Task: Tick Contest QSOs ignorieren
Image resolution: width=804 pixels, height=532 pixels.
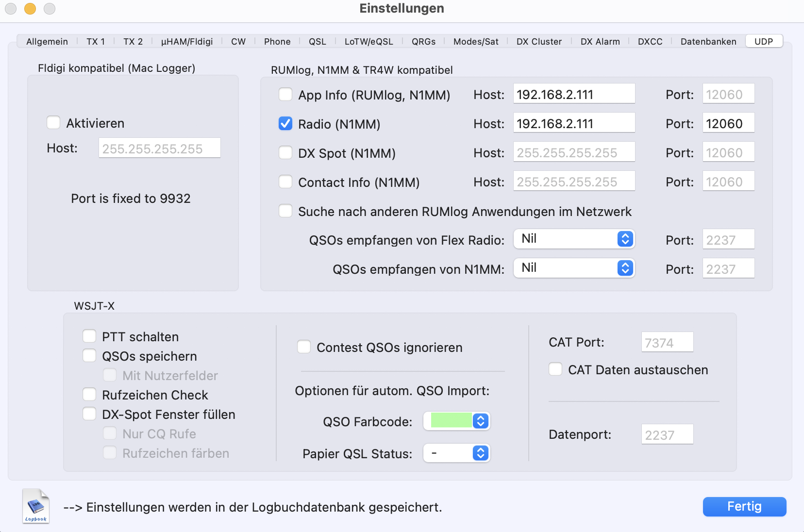Action: click(x=304, y=347)
